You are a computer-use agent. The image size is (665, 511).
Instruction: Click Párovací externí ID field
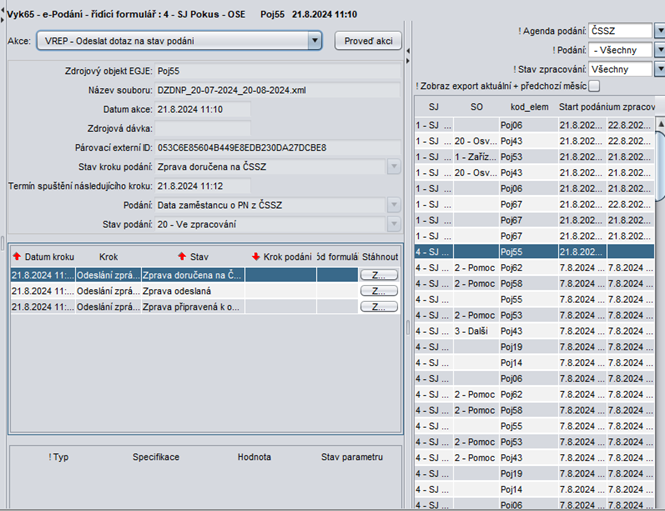277,148
